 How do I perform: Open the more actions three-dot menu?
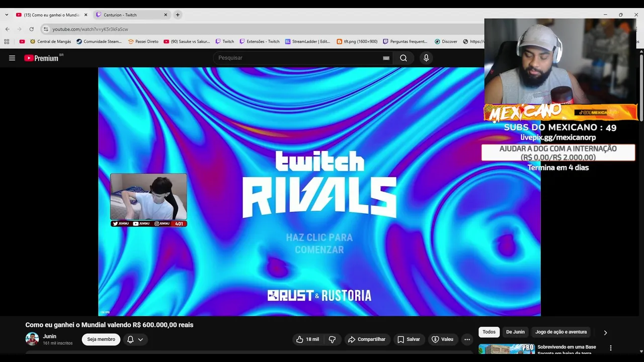[x=467, y=339]
